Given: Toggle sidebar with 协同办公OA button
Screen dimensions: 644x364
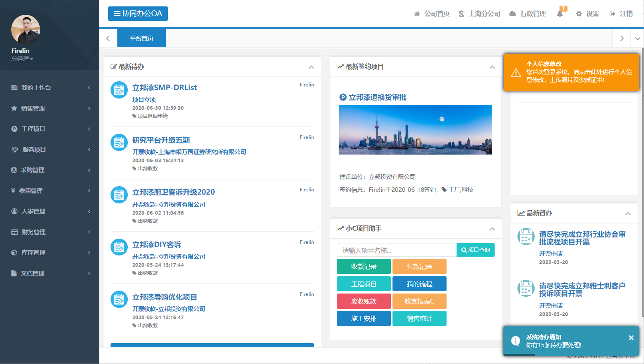Looking at the screenshot, I should tap(138, 14).
